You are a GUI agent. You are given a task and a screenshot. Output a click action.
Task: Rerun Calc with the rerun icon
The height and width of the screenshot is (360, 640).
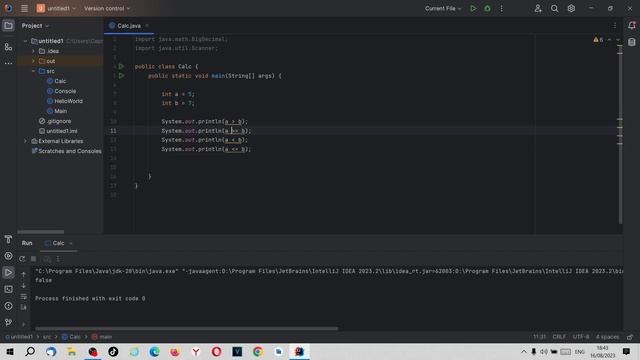[x=22, y=259]
